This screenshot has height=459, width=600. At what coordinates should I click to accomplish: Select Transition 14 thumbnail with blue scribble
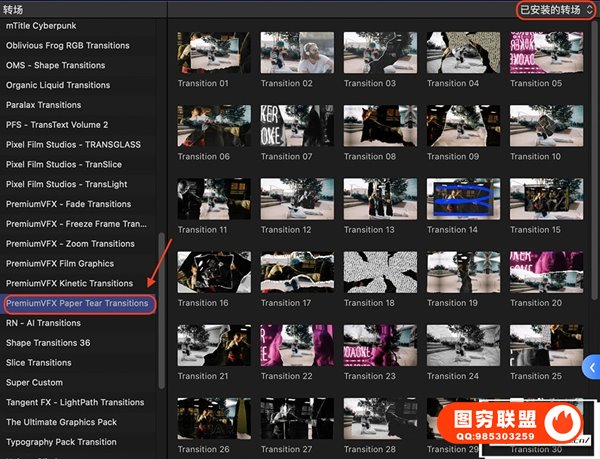click(463, 199)
